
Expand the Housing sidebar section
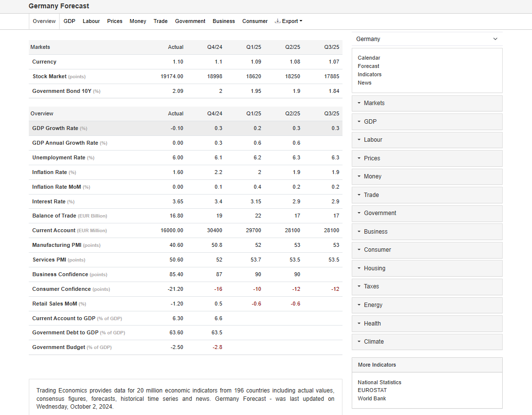[x=427, y=268]
